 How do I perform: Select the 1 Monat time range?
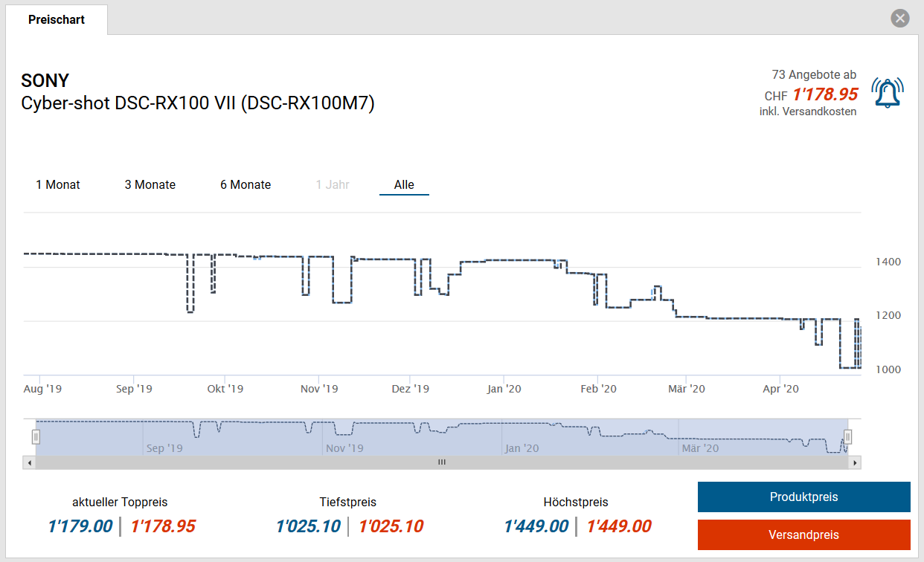coord(58,184)
